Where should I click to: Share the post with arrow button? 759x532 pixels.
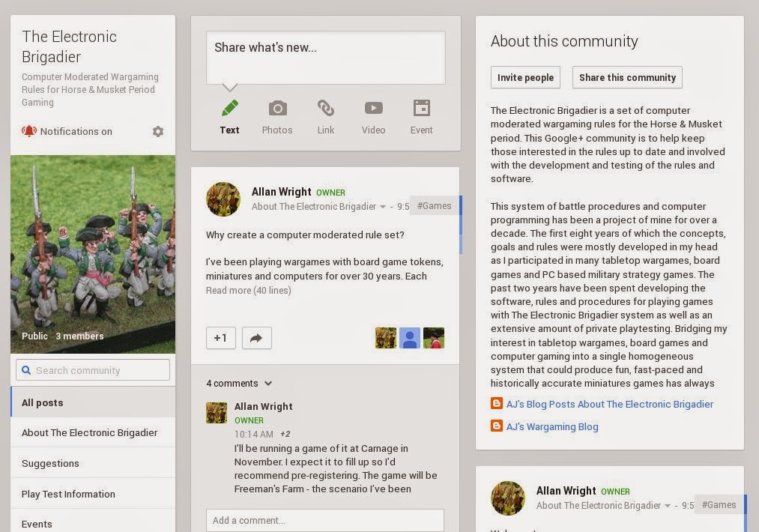(x=256, y=338)
